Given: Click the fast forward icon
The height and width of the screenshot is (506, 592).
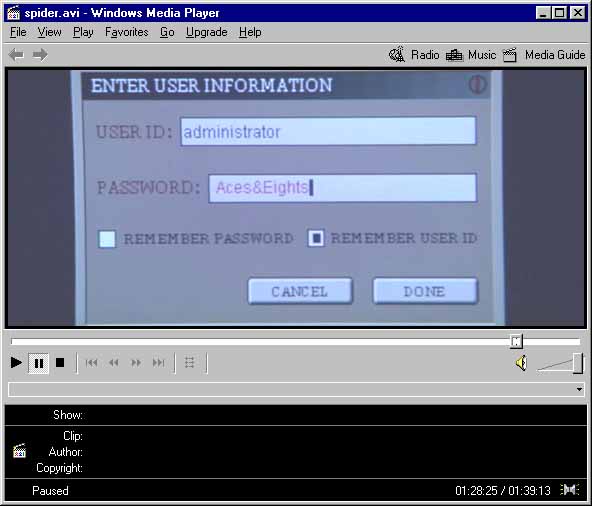Looking at the screenshot, I should 136,363.
